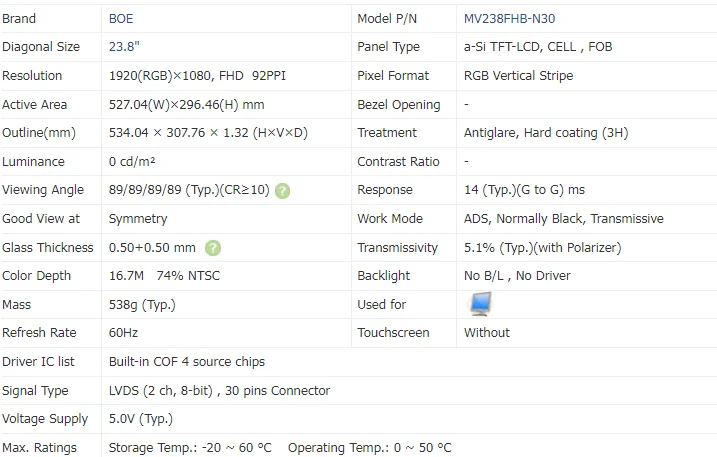
Task: Click the Resolution label
Action: (32, 75)
